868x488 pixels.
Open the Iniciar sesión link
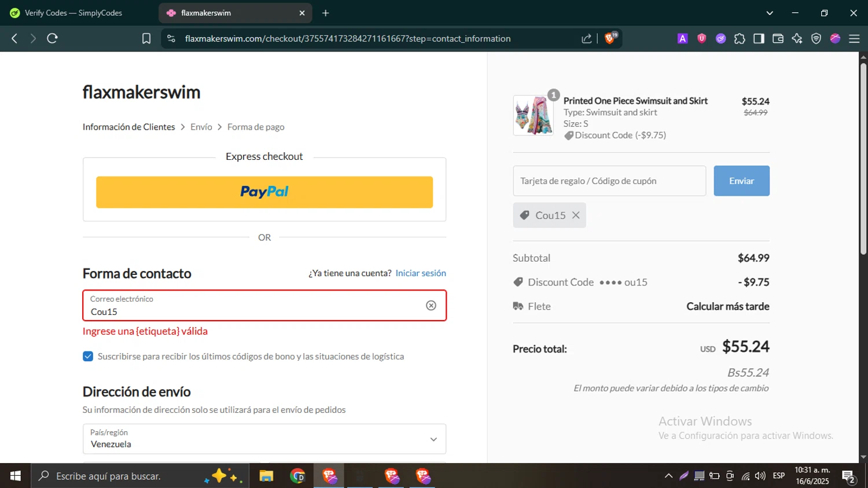coord(421,273)
